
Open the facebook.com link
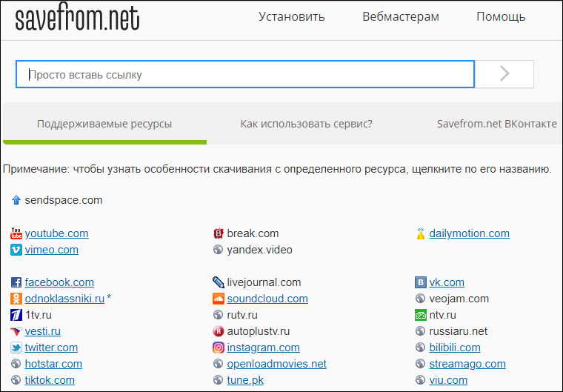(59, 282)
